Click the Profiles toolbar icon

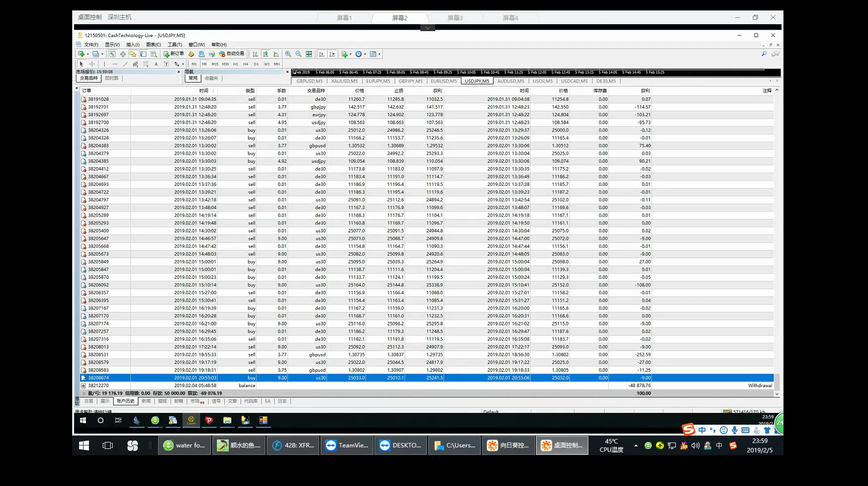pos(95,54)
